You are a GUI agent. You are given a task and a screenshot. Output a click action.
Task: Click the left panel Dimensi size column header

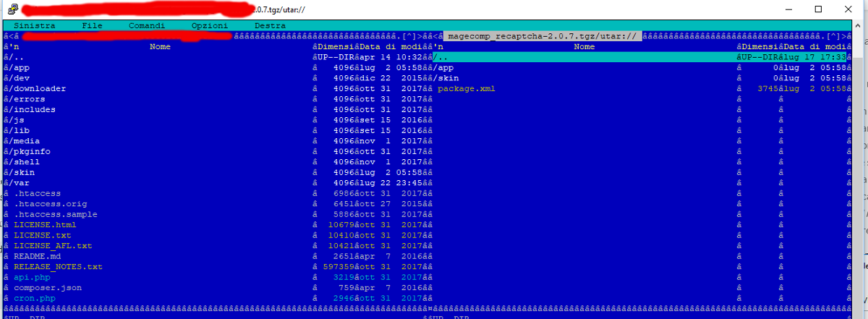coord(336,46)
